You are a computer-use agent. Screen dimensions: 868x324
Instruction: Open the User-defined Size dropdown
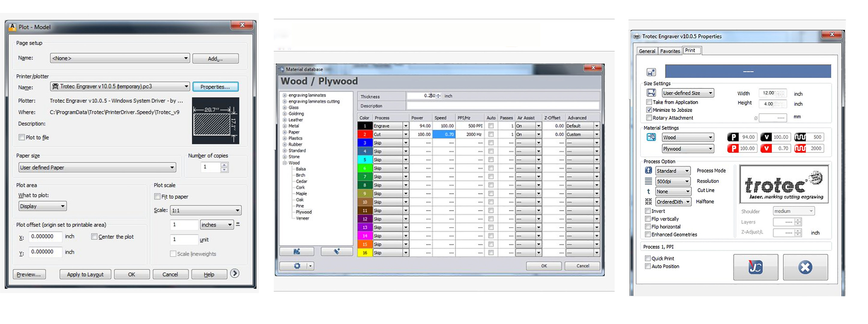pyautogui.click(x=688, y=93)
